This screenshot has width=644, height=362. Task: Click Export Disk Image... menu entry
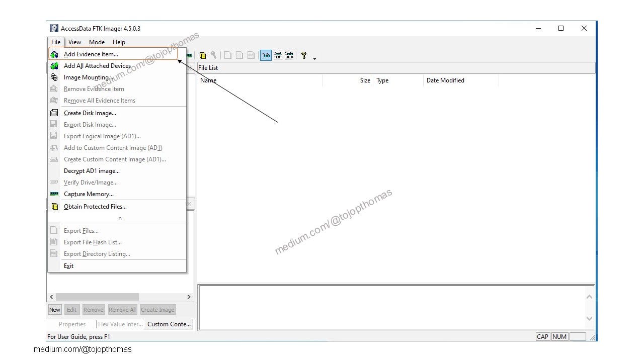(x=117, y=125)
